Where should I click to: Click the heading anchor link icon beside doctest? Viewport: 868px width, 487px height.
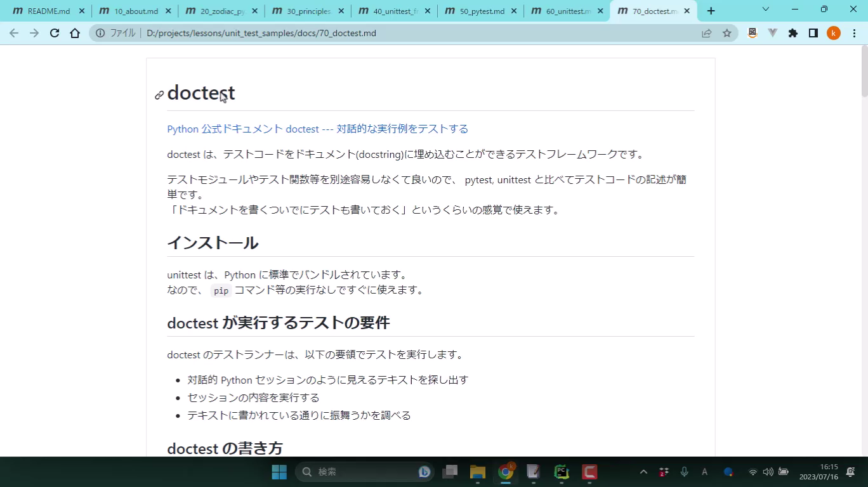click(x=159, y=95)
